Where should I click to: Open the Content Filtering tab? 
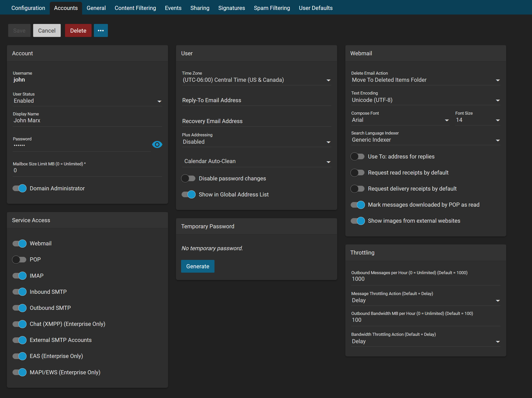click(x=135, y=8)
